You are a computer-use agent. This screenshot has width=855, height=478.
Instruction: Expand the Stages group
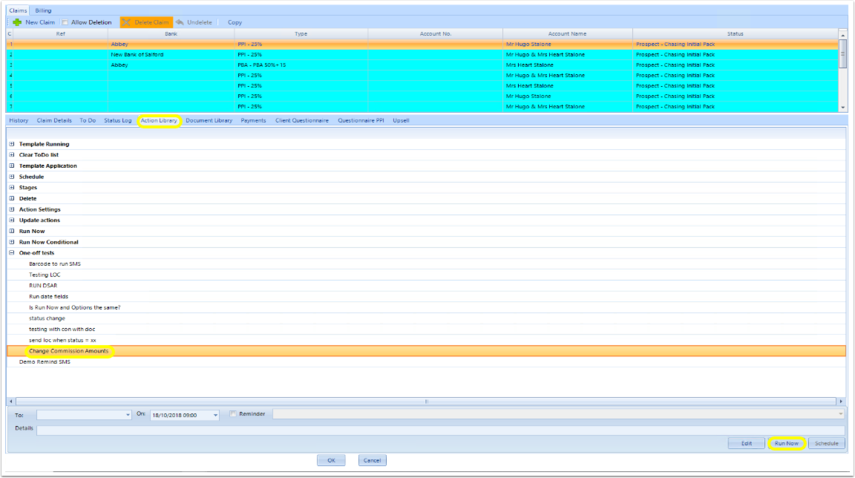click(x=11, y=187)
